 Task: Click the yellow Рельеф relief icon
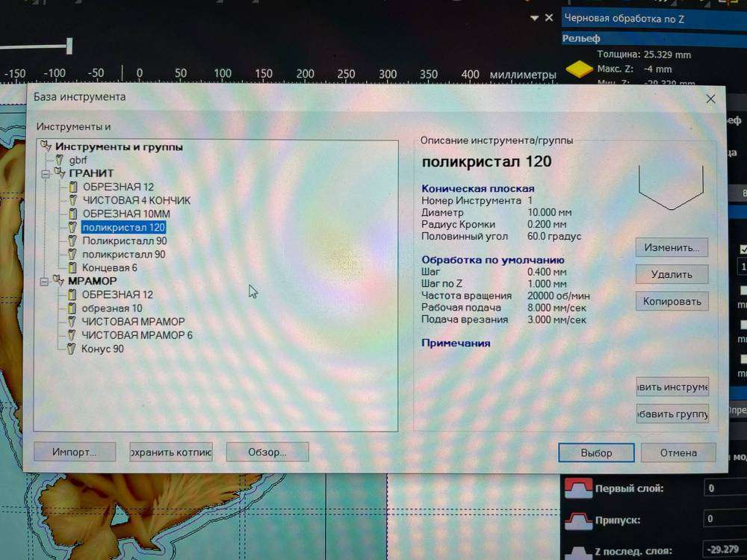pos(576,70)
